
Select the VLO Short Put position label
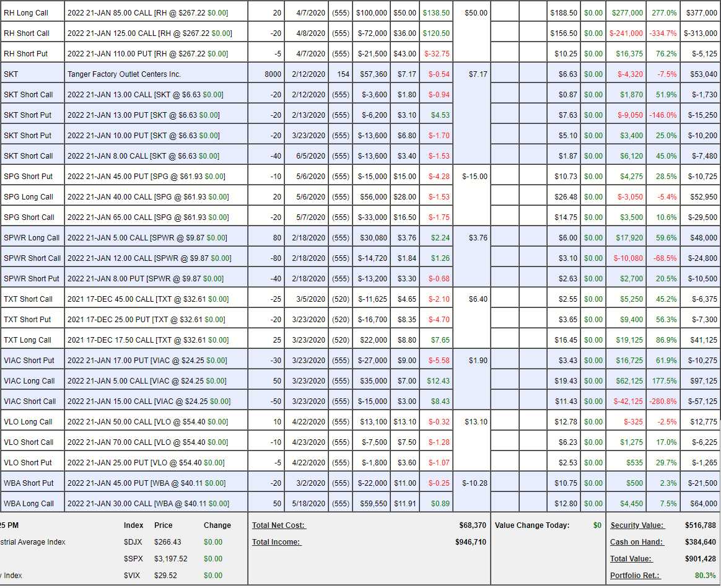click(x=28, y=463)
